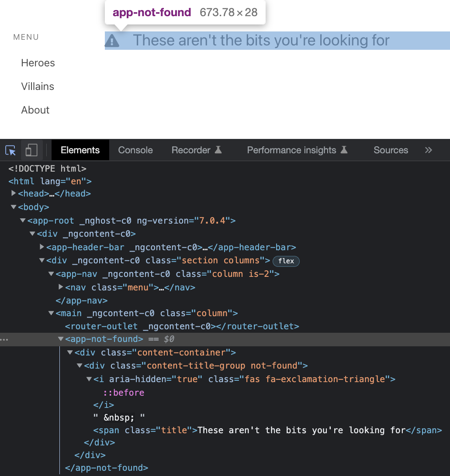Click the Performance insights flask icon
Screen dimensions: 450x476
pyautogui.click(x=344, y=150)
